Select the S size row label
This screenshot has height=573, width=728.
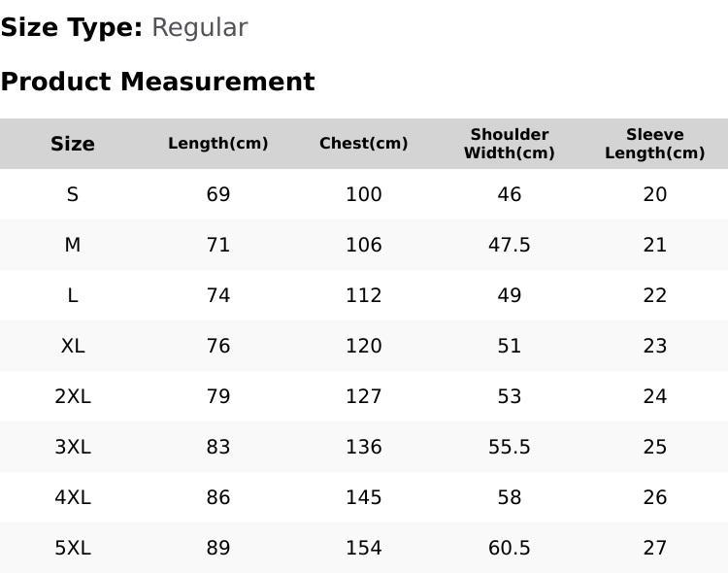pos(73,194)
